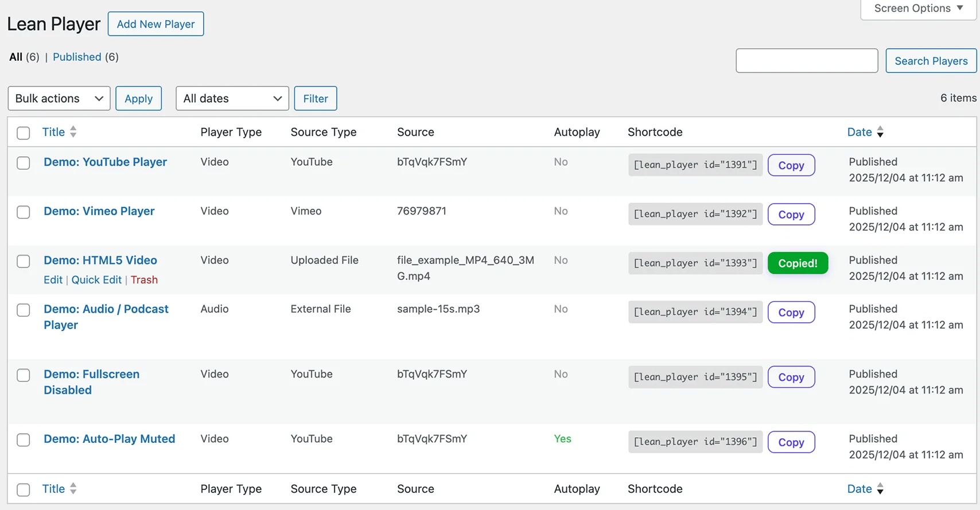This screenshot has width=980, height=510.
Task: Click the search players text field
Action: click(x=806, y=61)
